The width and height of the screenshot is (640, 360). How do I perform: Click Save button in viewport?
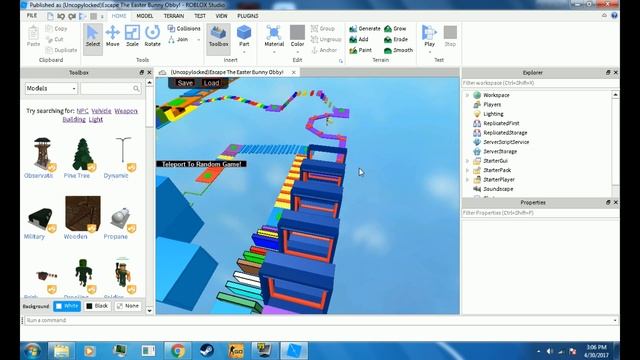[185, 83]
